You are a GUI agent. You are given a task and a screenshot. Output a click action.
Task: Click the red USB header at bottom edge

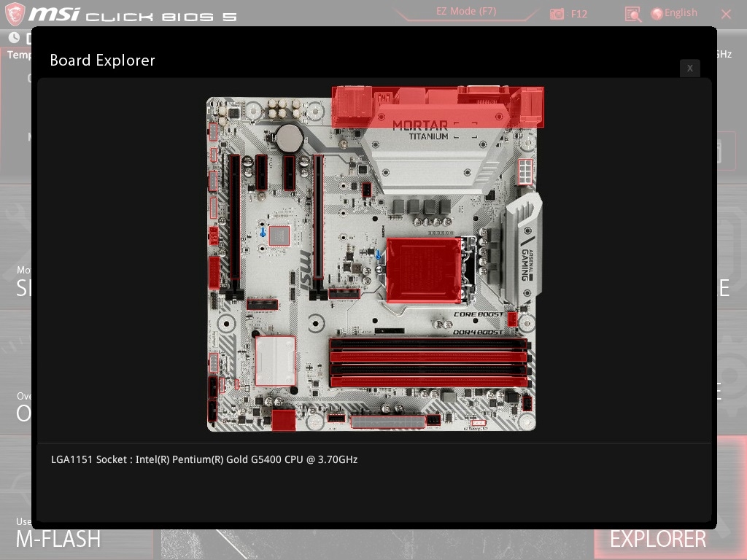coord(284,421)
